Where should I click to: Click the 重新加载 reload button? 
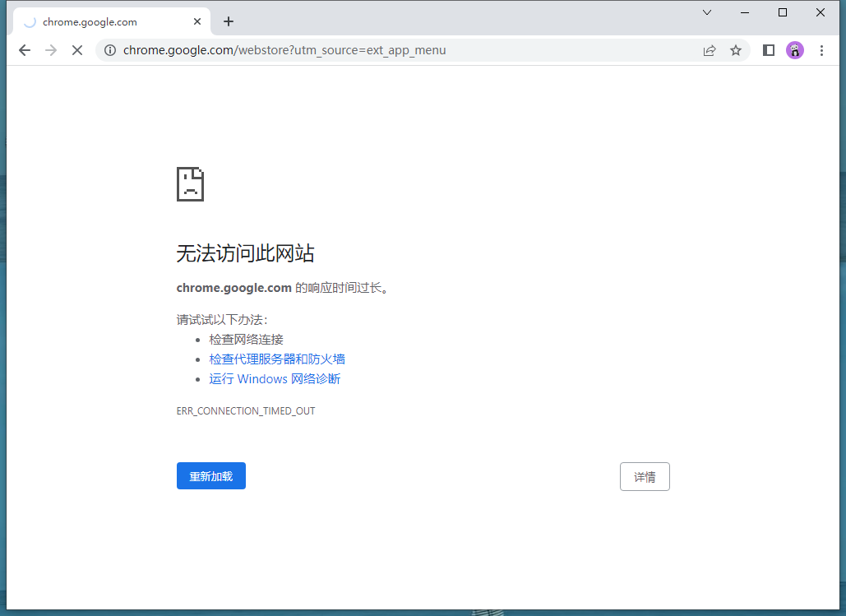click(x=211, y=475)
